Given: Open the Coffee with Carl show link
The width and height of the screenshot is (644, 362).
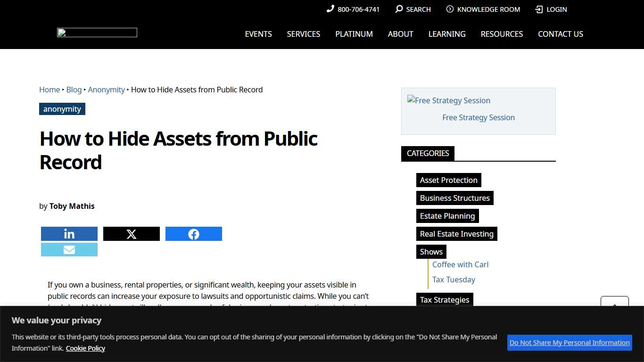Looking at the screenshot, I should [460, 264].
